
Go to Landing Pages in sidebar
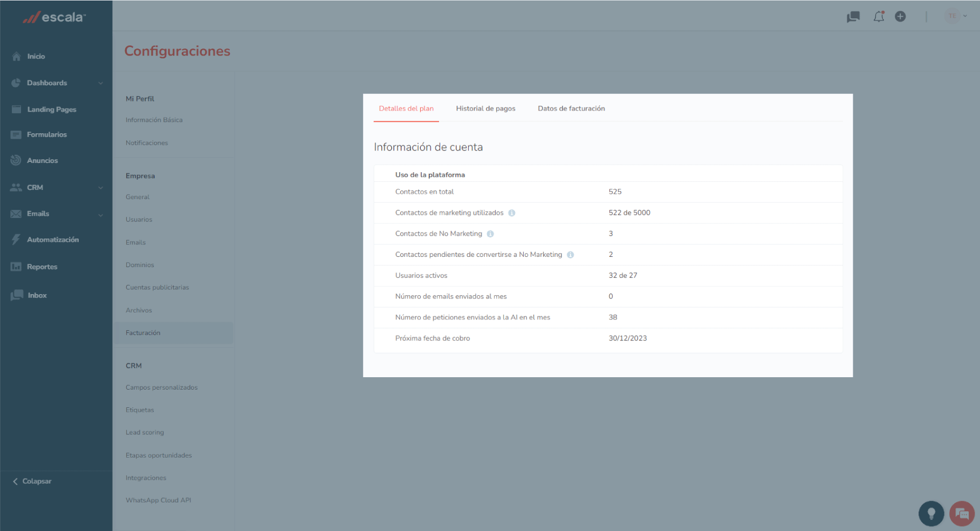coord(52,110)
